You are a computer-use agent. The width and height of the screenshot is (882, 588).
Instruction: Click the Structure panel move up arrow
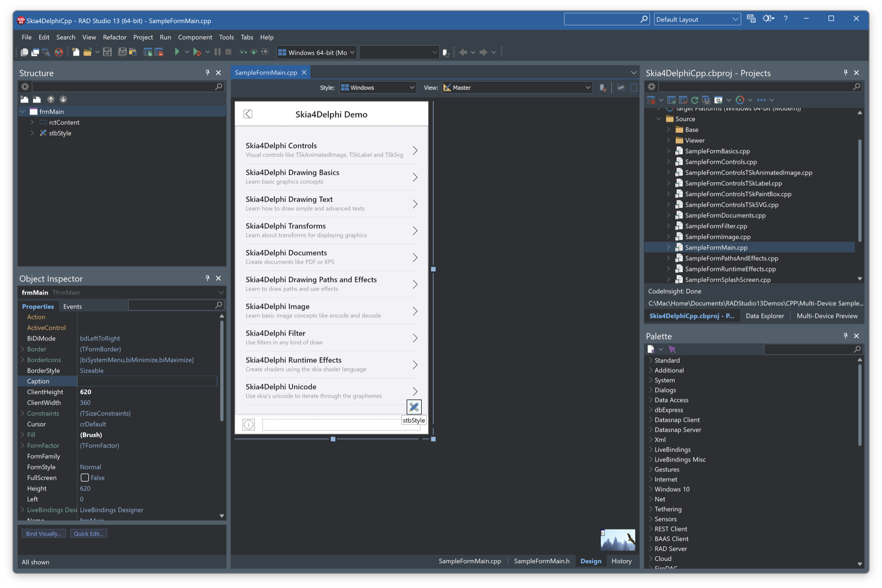coord(51,99)
